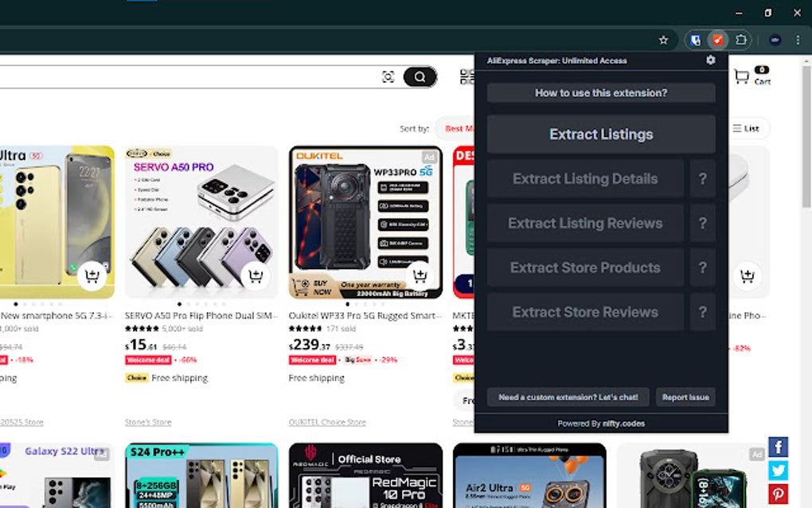Click the Report Issue button
Image resolution: width=812 pixels, height=508 pixels.
685,397
